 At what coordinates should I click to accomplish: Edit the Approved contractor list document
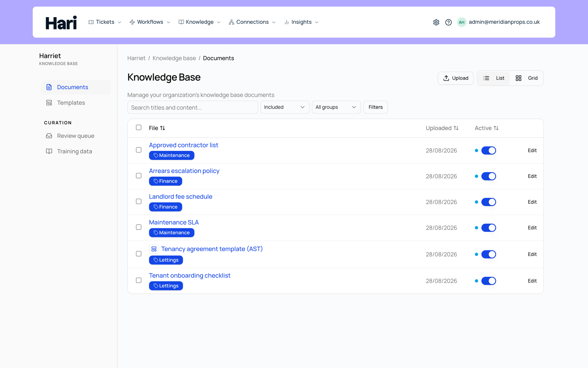coord(532,150)
